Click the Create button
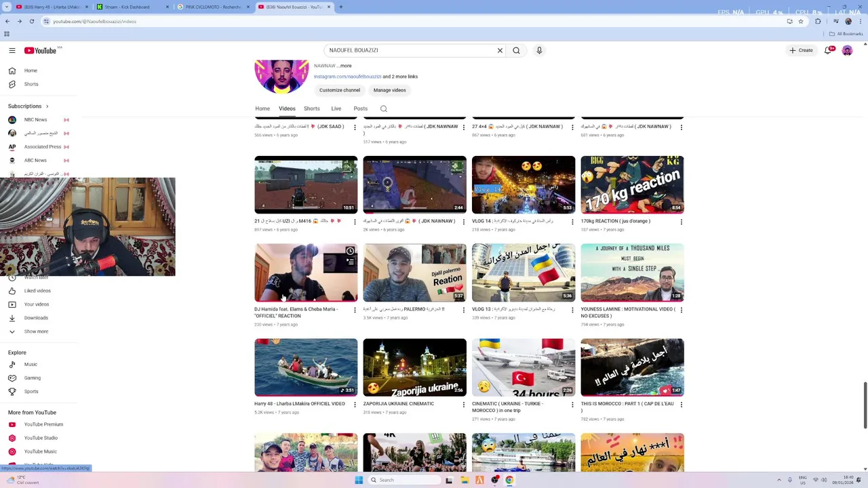The image size is (868, 488). coord(801,50)
